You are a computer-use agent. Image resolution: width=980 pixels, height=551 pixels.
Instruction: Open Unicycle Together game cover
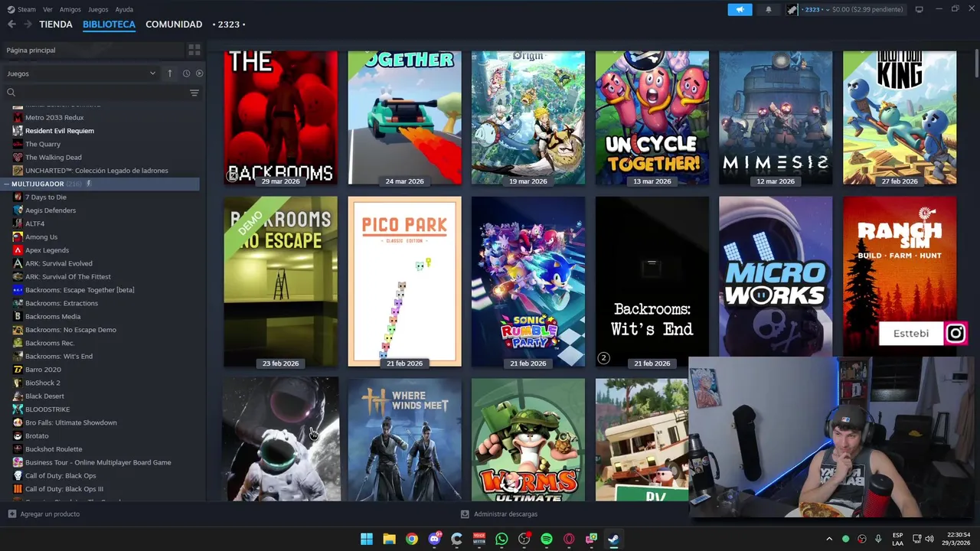coord(652,118)
